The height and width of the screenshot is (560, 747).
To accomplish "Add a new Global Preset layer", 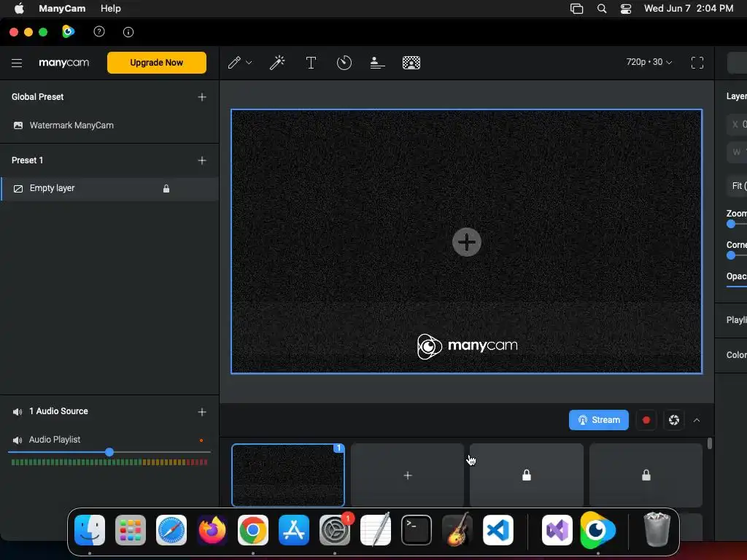I will coord(202,97).
